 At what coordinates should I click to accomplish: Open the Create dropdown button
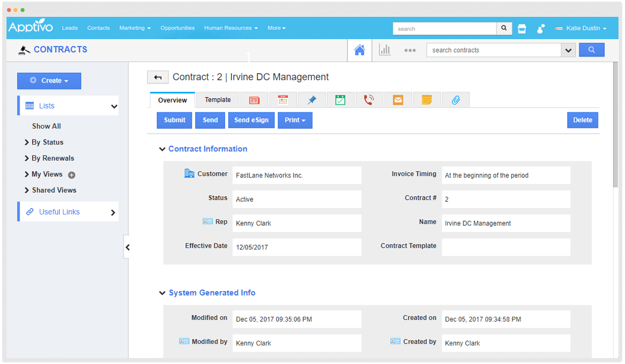(49, 81)
